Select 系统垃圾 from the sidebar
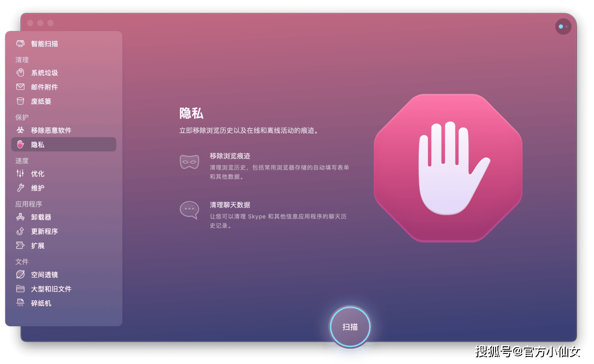 point(64,72)
